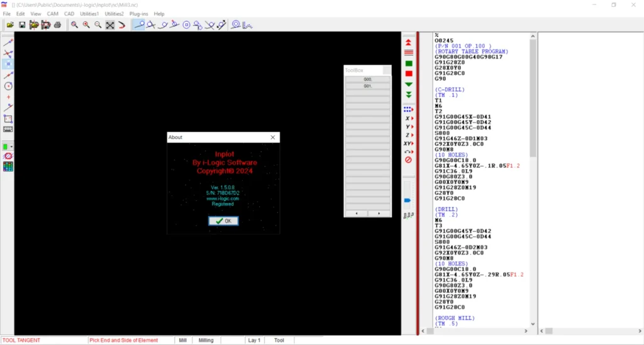Screen dimensions: 644x345
Task: Click the green color swatch in left sidebar
Action: [x=5, y=146]
